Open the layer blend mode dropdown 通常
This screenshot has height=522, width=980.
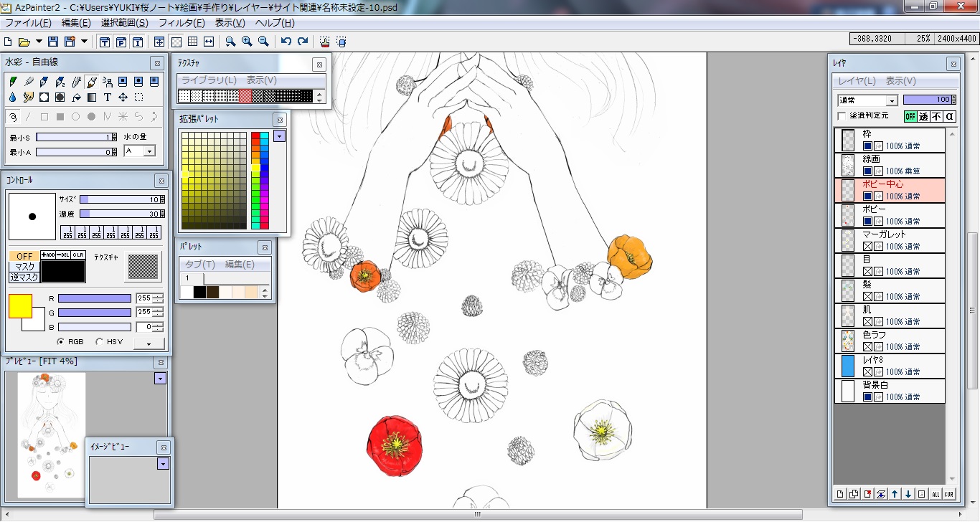[867, 100]
